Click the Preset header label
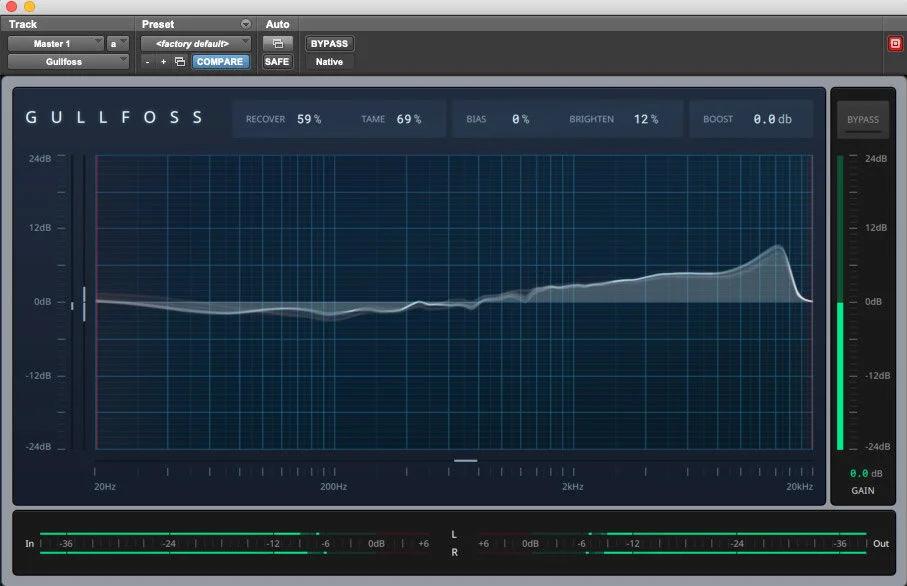 158,24
